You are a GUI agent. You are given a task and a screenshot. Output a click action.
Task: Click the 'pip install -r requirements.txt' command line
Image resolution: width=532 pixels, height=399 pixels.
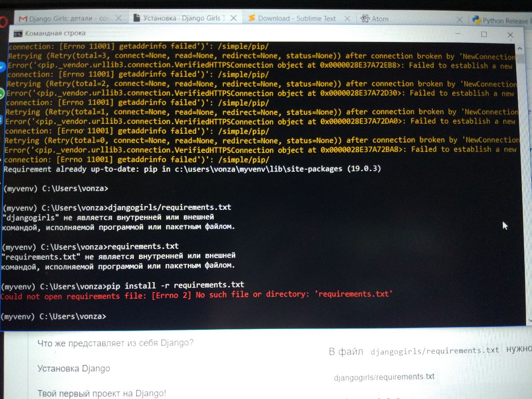click(123, 286)
